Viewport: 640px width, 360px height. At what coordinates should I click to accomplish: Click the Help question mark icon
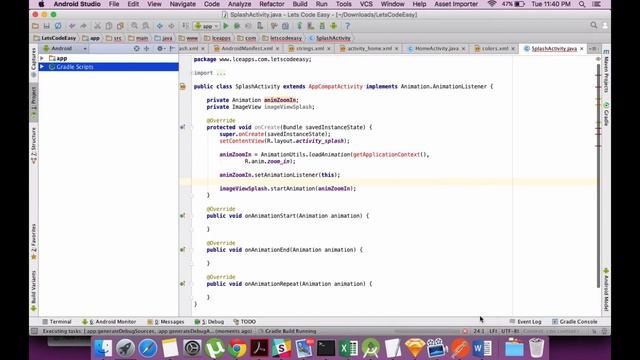click(x=347, y=26)
